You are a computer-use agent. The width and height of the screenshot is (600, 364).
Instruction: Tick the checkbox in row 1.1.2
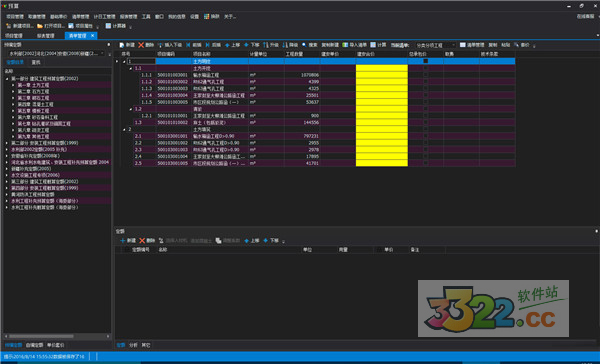(426, 82)
